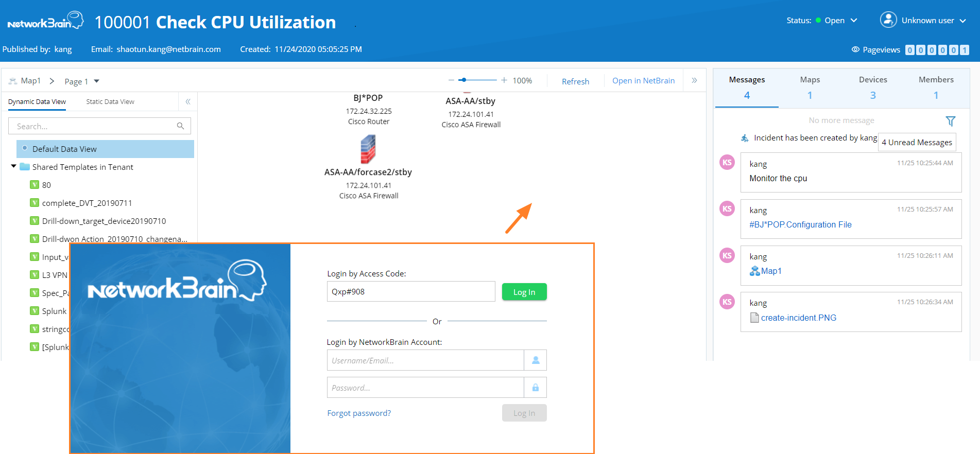Screen dimensions: 980x454
Task: Click the 4 Unread Messages button
Action: [917, 142]
